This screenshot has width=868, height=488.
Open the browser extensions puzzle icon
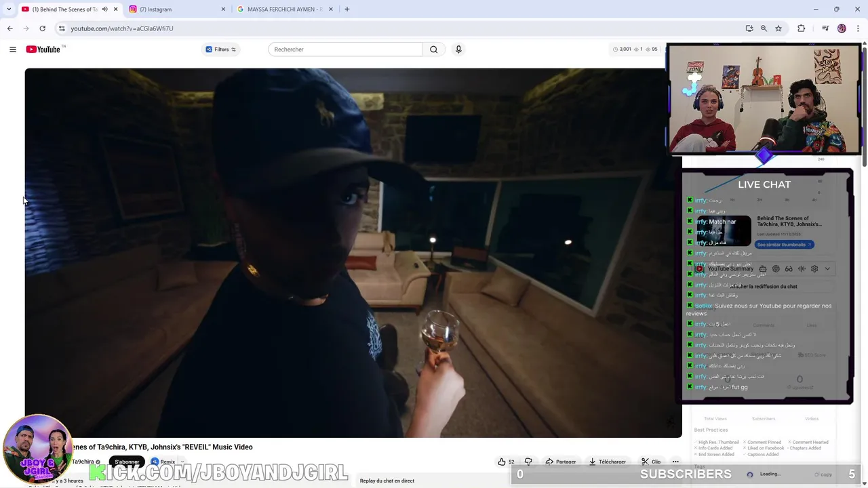[x=802, y=28]
